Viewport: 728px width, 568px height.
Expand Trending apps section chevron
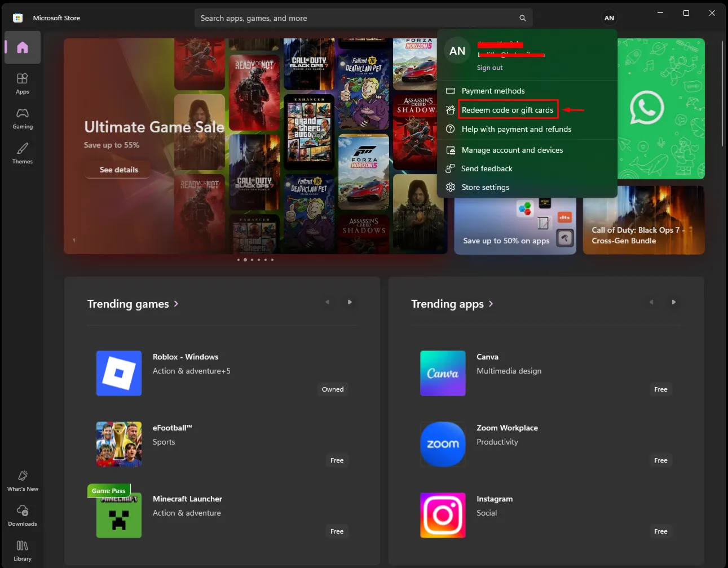[x=491, y=304]
